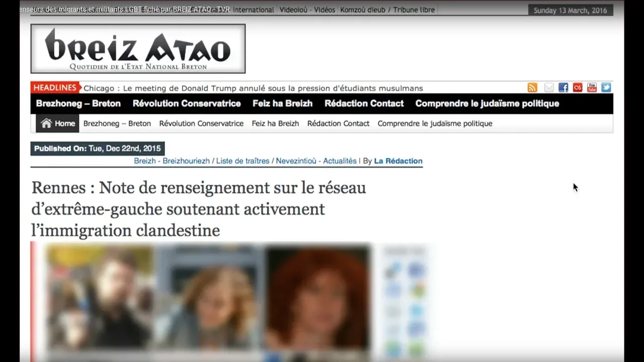Open Liste de traîtres category link

tap(243, 161)
